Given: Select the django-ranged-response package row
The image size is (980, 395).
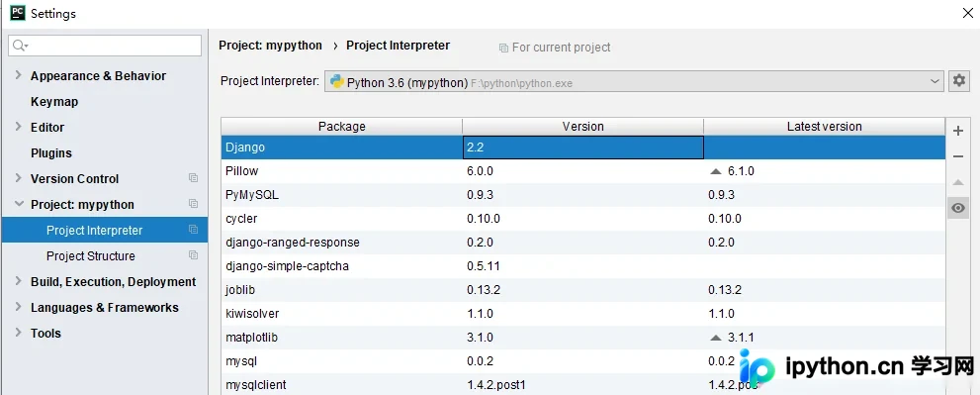Looking at the screenshot, I should click(583, 243).
